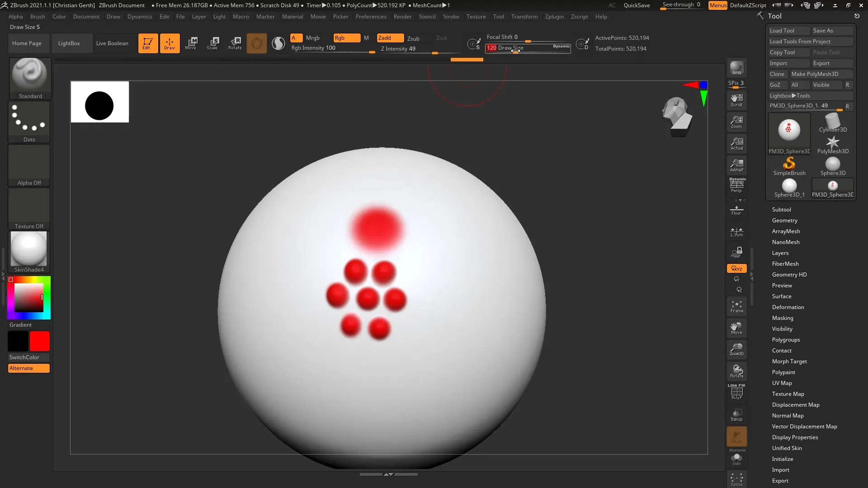Expand the Subtool section
868x488 pixels.
pyautogui.click(x=781, y=210)
